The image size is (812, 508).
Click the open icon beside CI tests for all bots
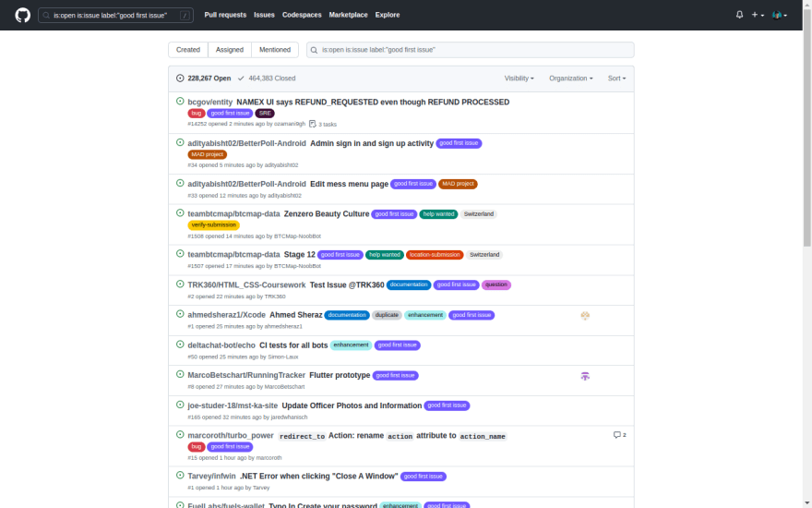coord(180,345)
